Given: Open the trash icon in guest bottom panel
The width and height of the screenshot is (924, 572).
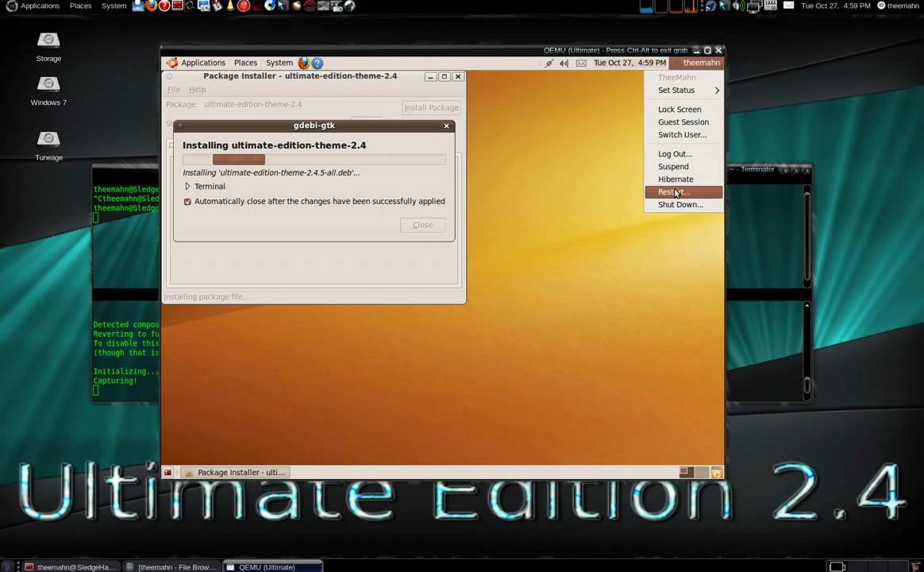Looking at the screenshot, I should [x=717, y=473].
